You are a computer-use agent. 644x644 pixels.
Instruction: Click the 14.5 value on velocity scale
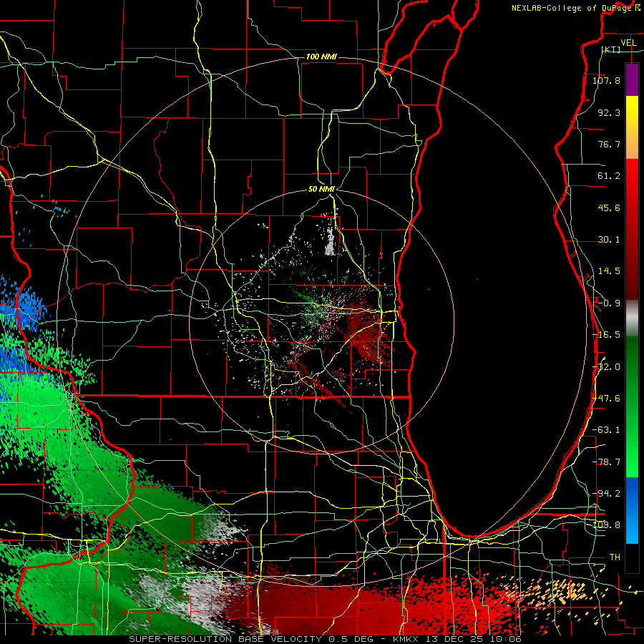pyautogui.click(x=609, y=271)
